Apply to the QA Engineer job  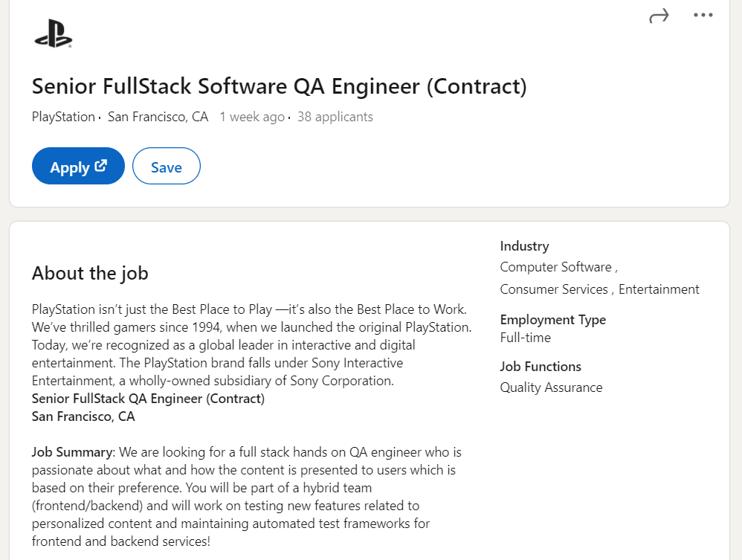click(70, 167)
